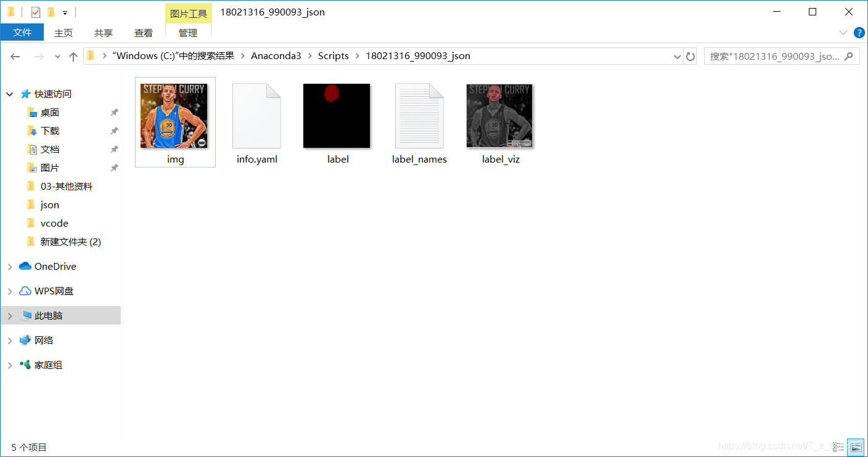The width and height of the screenshot is (868, 457).
Task: Select the black label image thumbnail
Action: [337, 116]
